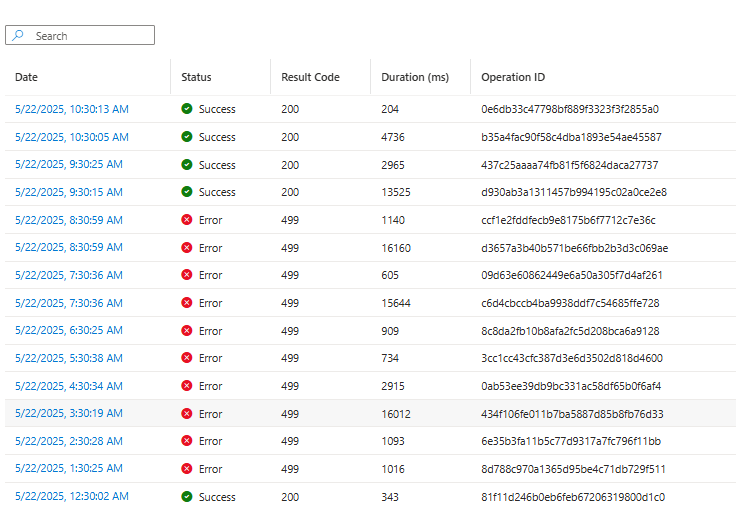Click the duration value 13525

click(396, 192)
